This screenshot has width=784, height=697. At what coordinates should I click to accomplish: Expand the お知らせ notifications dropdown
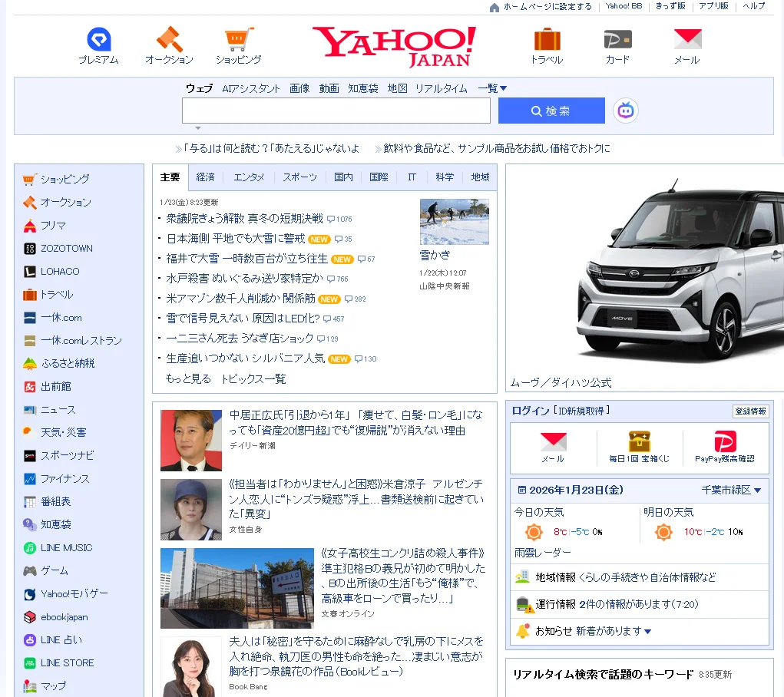click(648, 631)
